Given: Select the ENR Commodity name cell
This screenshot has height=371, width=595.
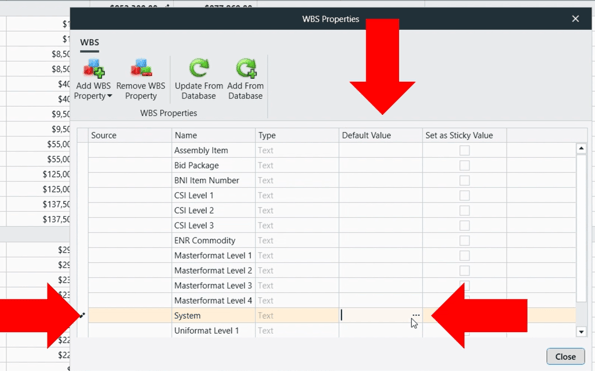Looking at the screenshot, I should click(x=214, y=241).
